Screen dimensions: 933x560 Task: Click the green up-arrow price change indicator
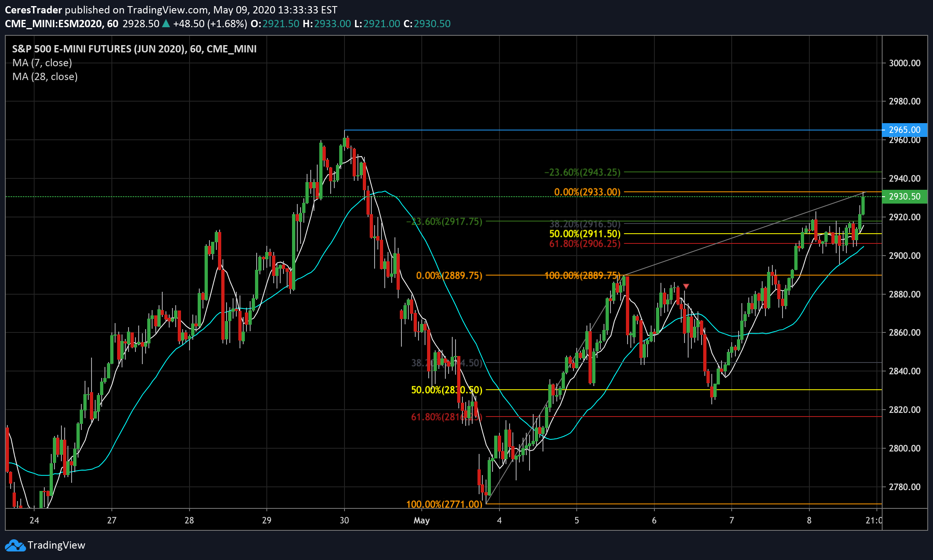coord(166,24)
